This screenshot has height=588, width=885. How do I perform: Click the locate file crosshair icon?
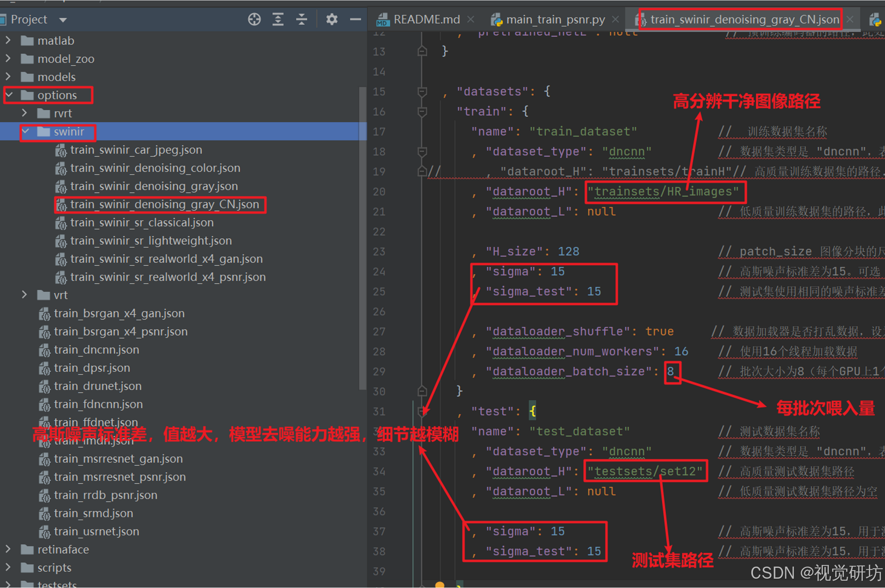pyautogui.click(x=254, y=19)
